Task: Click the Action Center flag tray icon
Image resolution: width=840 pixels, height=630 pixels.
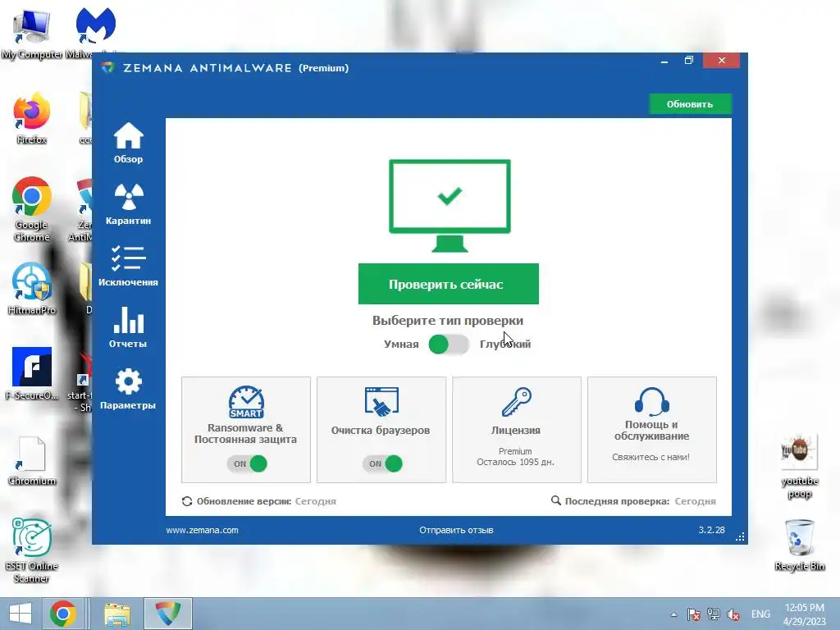Action: coord(694,614)
